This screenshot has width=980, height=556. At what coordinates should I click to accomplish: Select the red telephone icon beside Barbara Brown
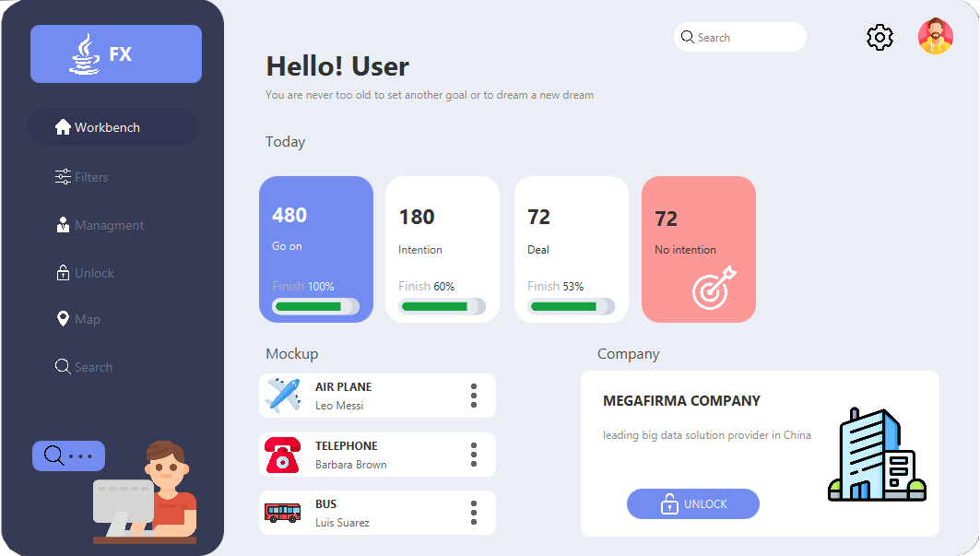(282, 454)
